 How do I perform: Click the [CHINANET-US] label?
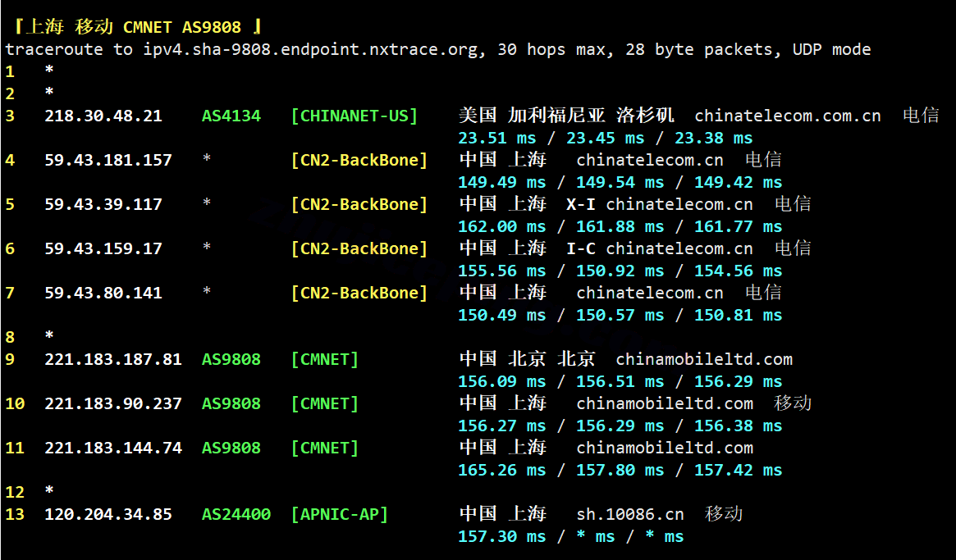pyautogui.click(x=354, y=116)
